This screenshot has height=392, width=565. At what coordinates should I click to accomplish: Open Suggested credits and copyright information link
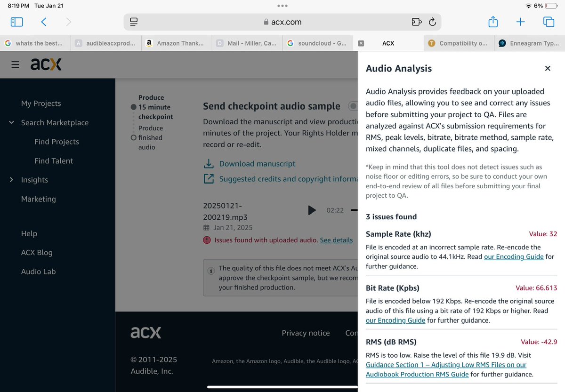pos(288,179)
